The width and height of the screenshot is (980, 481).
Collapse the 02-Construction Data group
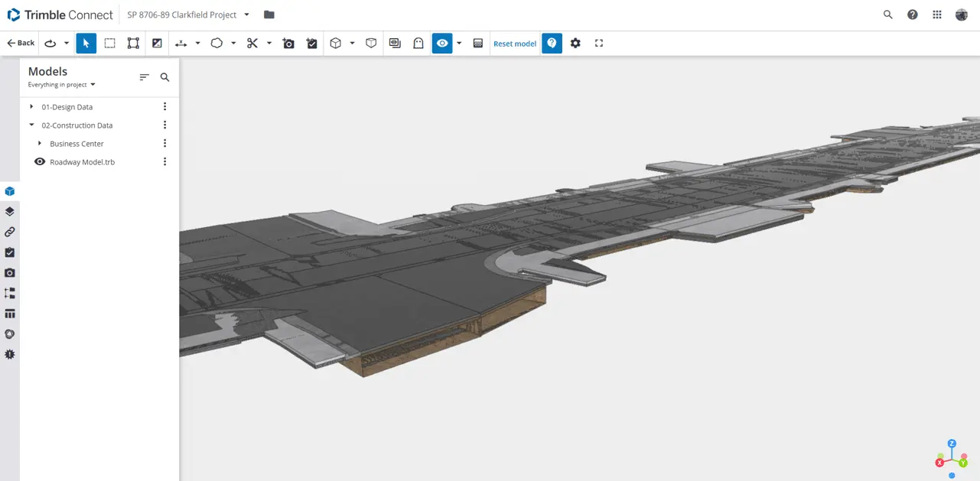click(31, 125)
